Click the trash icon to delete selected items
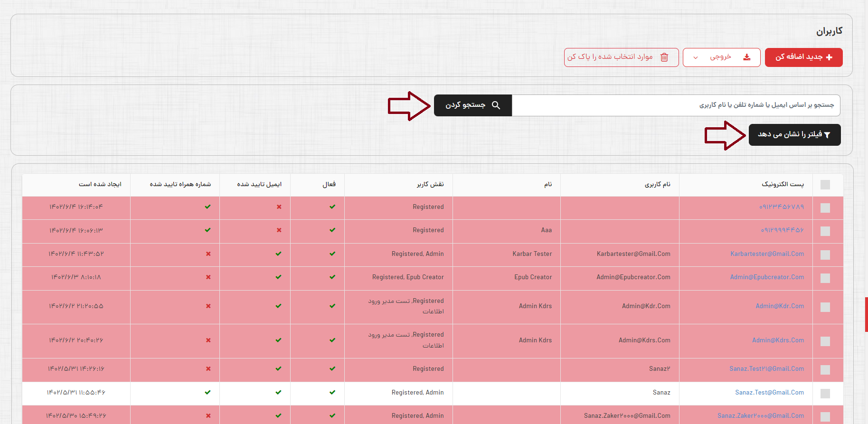Image resolution: width=868 pixels, height=424 pixels. pos(664,57)
